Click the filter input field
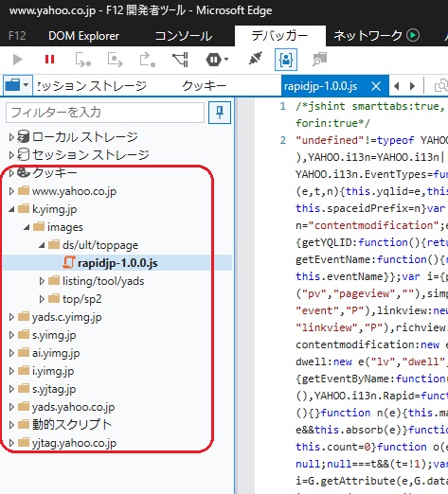 pyautogui.click(x=105, y=113)
